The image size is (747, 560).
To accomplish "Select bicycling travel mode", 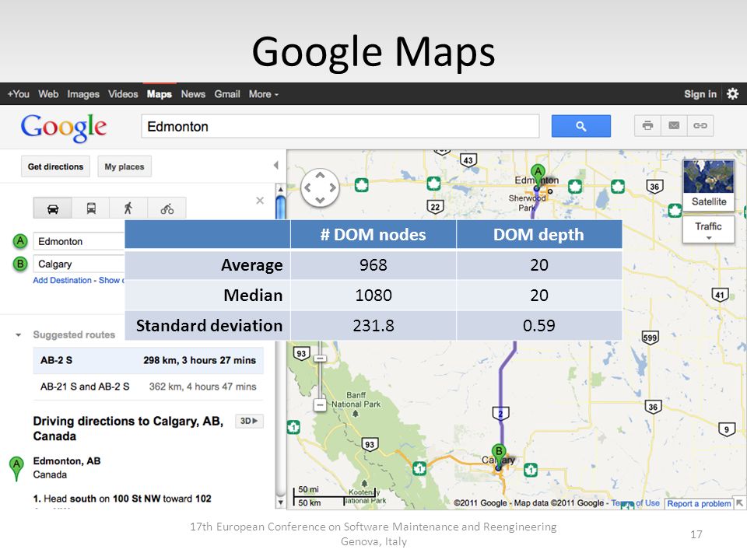I will point(167,208).
